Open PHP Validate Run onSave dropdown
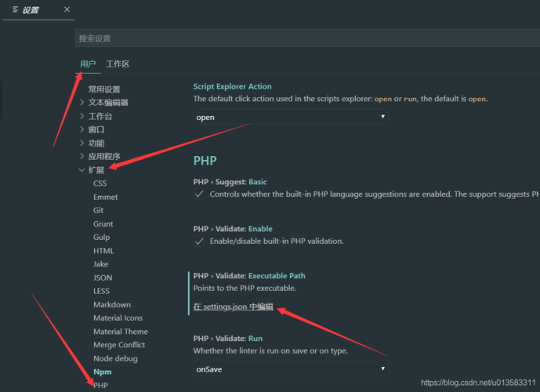 click(x=291, y=369)
